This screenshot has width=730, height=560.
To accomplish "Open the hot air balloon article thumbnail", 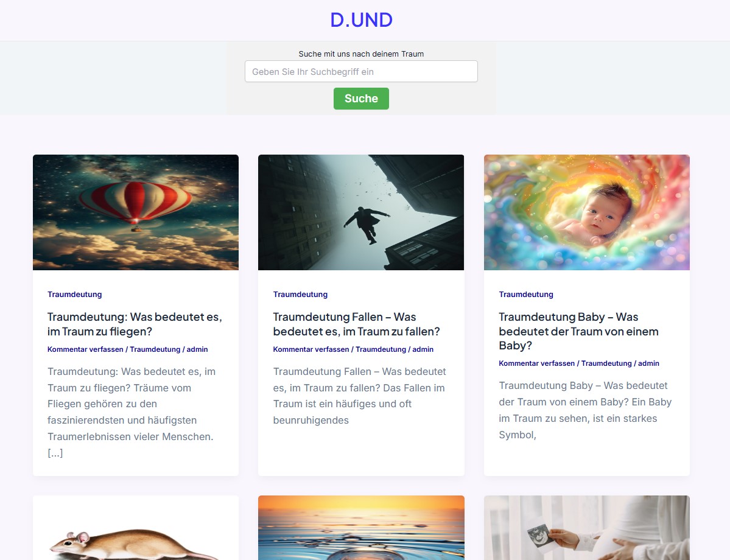I will pyautogui.click(x=136, y=212).
